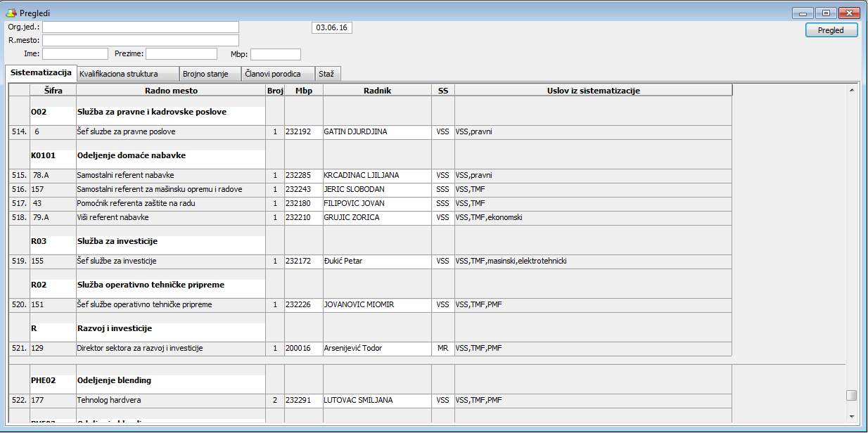Click the date field showing 03.06.16
The height and width of the screenshot is (433, 868).
pos(331,28)
